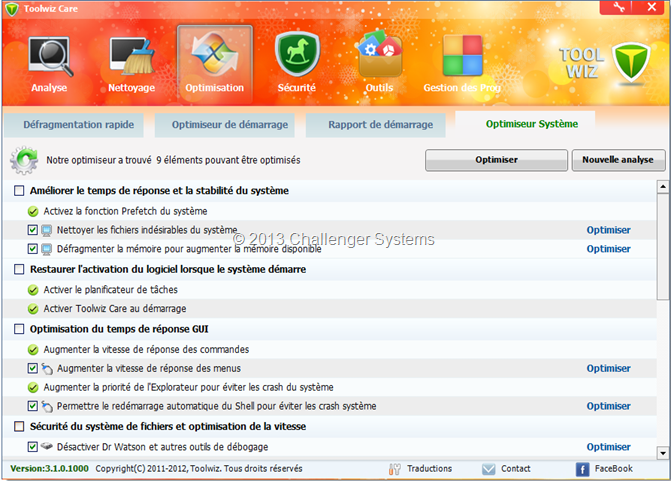Click the Version:3.1.0.1000 text
This screenshot has width=671, height=481.
point(49,469)
